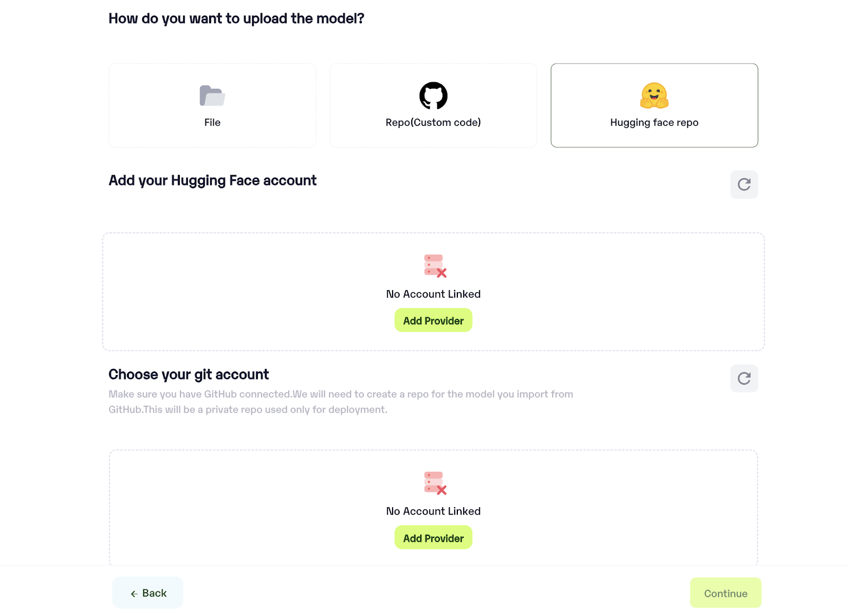Select the "File" upload option label
Image resolution: width=849 pixels, height=616 pixels.
(212, 123)
